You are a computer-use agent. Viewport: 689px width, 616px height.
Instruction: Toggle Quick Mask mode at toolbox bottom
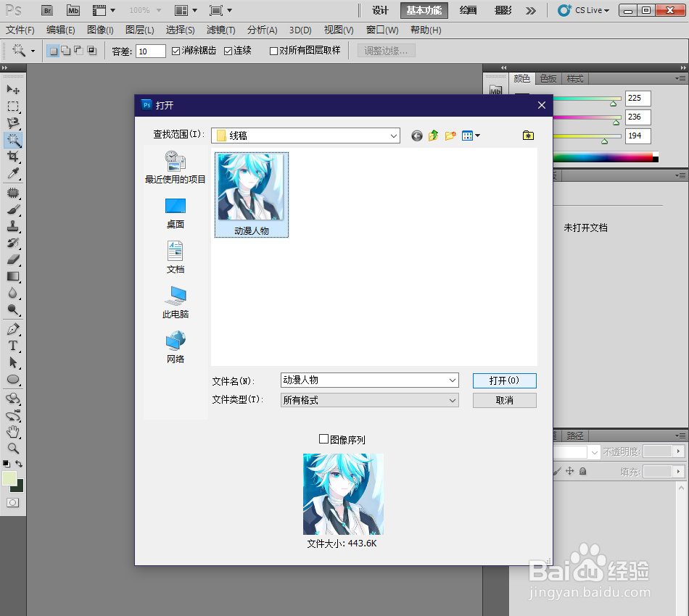[x=13, y=503]
